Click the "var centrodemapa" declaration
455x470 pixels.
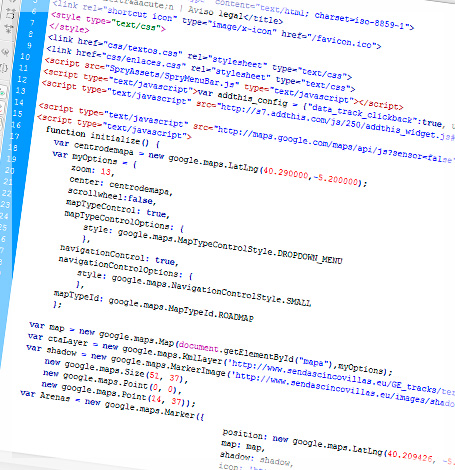(x=93, y=147)
